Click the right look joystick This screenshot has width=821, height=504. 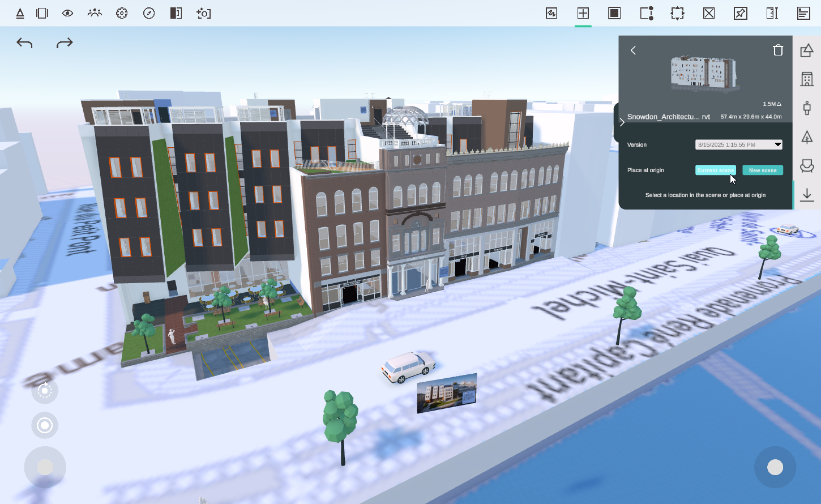click(775, 467)
